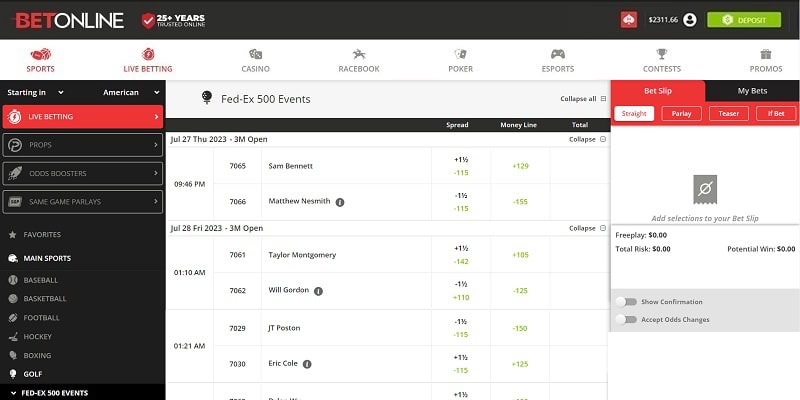Click the Favorites star icon
800x400 pixels.
(x=13, y=235)
